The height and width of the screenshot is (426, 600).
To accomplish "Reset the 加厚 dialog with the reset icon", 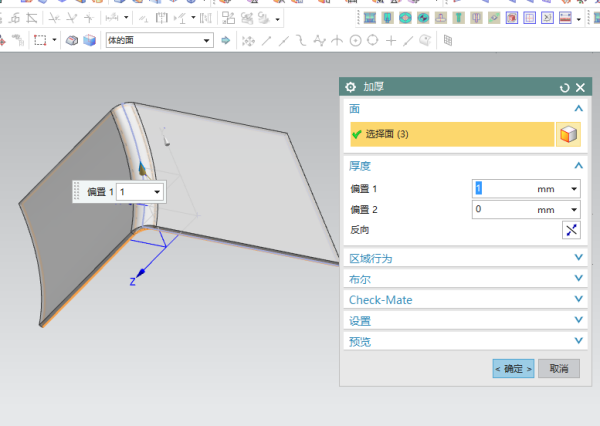I will point(564,88).
